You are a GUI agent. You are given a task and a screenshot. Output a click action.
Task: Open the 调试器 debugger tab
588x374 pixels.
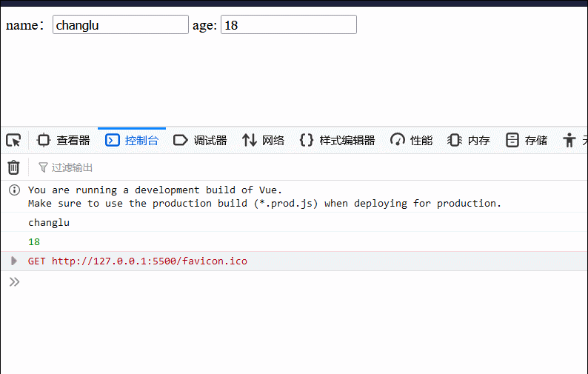click(x=200, y=141)
